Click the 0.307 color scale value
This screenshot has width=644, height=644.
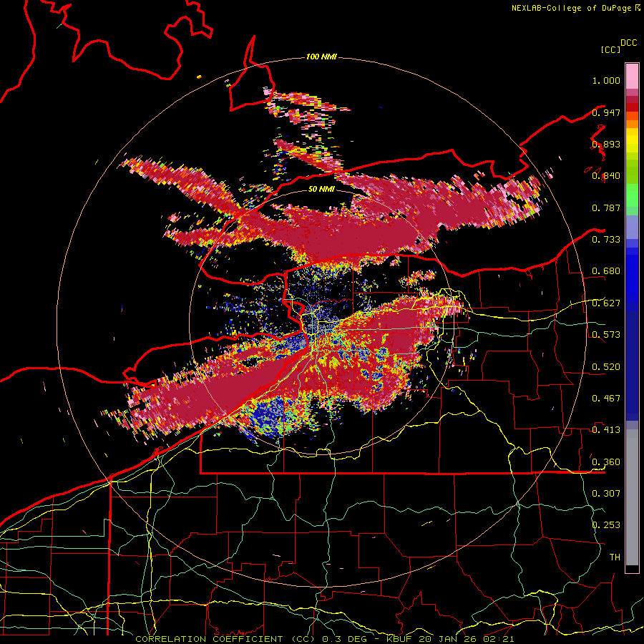point(606,493)
